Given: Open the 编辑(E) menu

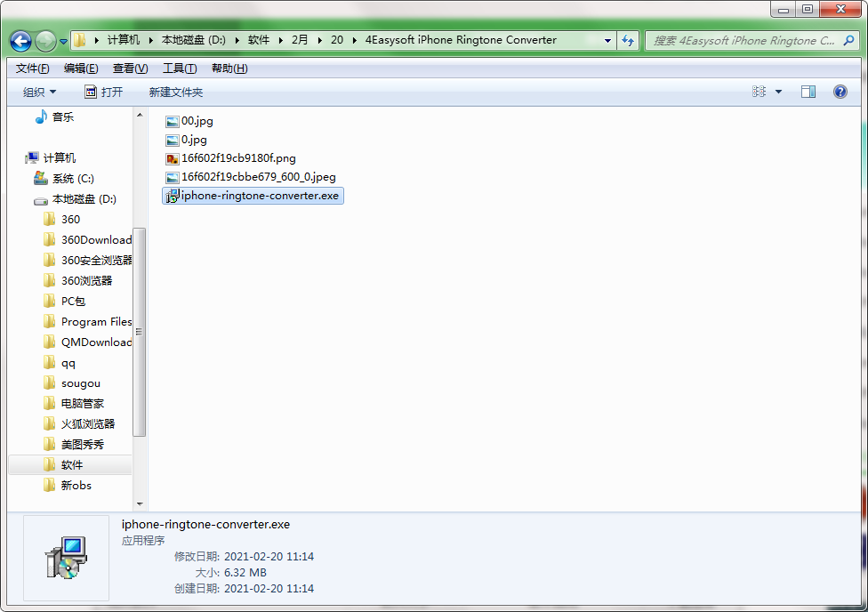Looking at the screenshot, I should point(81,68).
